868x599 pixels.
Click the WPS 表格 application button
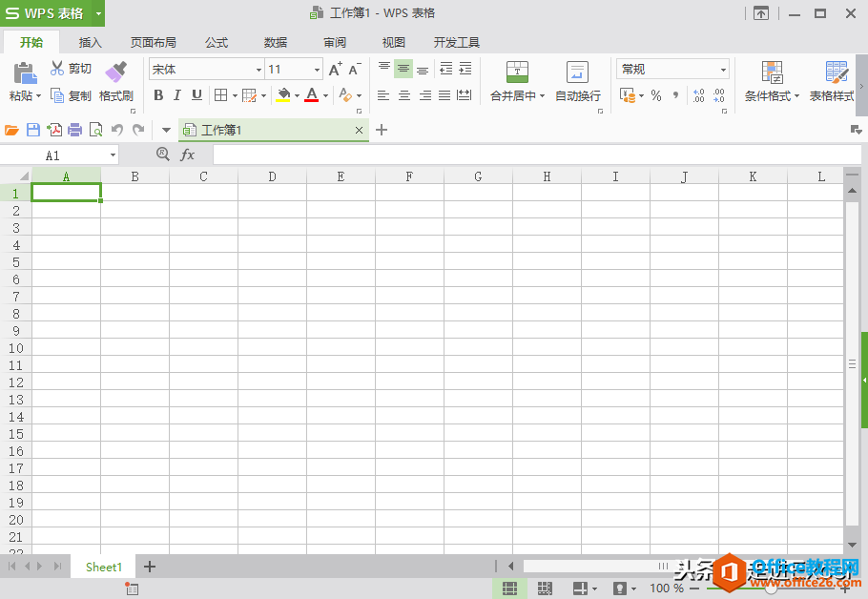pos(46,13)
